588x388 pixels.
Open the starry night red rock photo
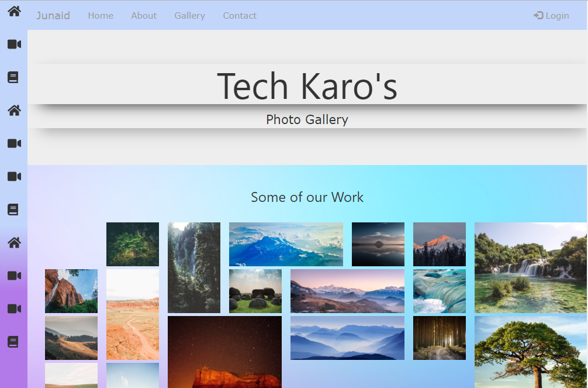tap(224, 352)
